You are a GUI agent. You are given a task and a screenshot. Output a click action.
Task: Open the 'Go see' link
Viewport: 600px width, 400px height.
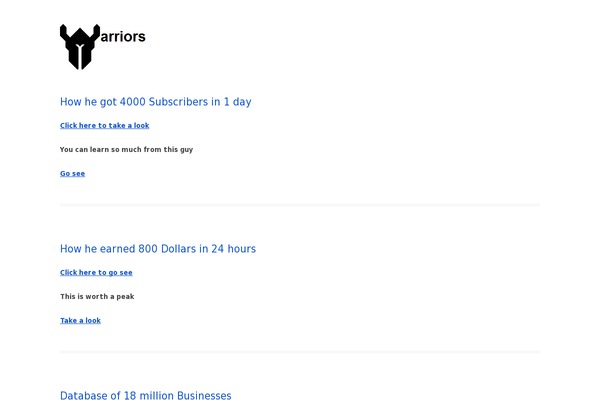point(72,173)
